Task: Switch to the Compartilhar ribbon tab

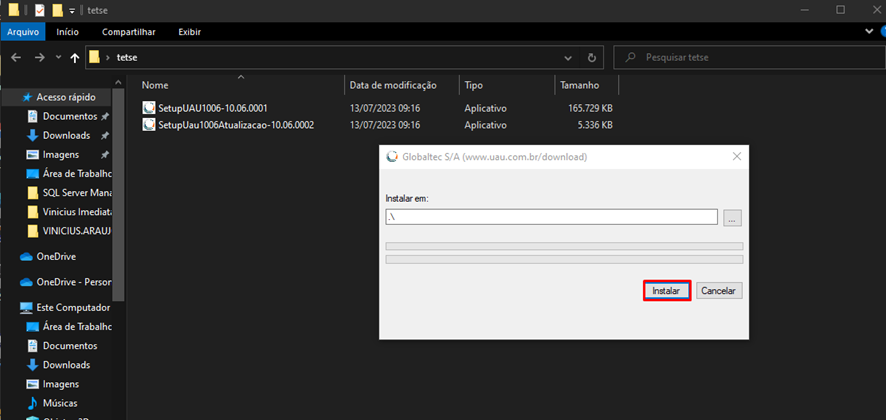Action: coord(128,31)
